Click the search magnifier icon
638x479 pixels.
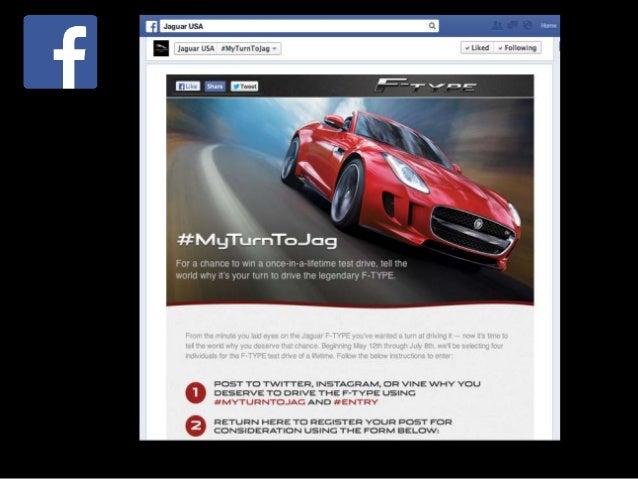point(432,26)
